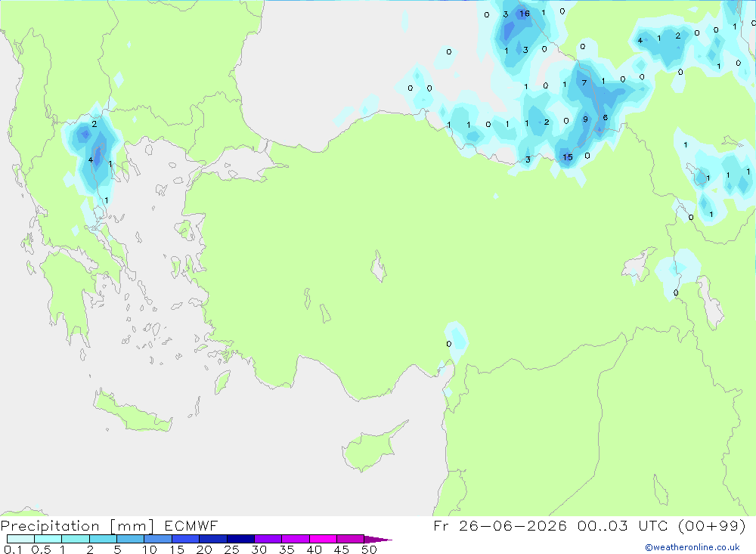
Task: Click the 1–2 mm legend color band
Action: [x=75, y=539]
